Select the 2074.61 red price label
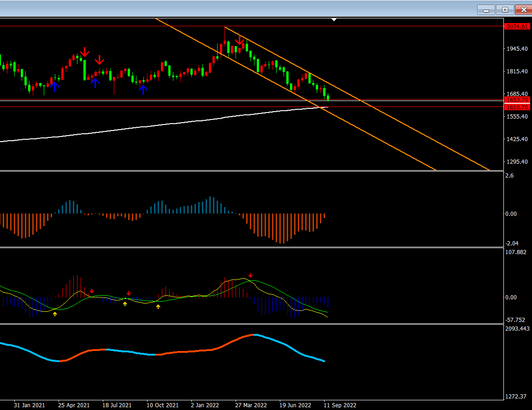Image resolution: width=532 pixels, height=410 pixels. click(517, 26)
